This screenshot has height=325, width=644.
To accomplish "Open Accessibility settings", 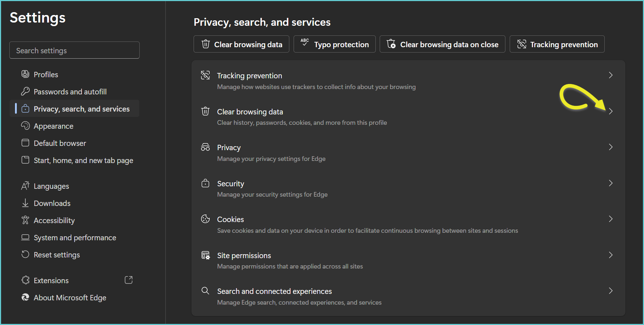I will click(x=74, y=220).
